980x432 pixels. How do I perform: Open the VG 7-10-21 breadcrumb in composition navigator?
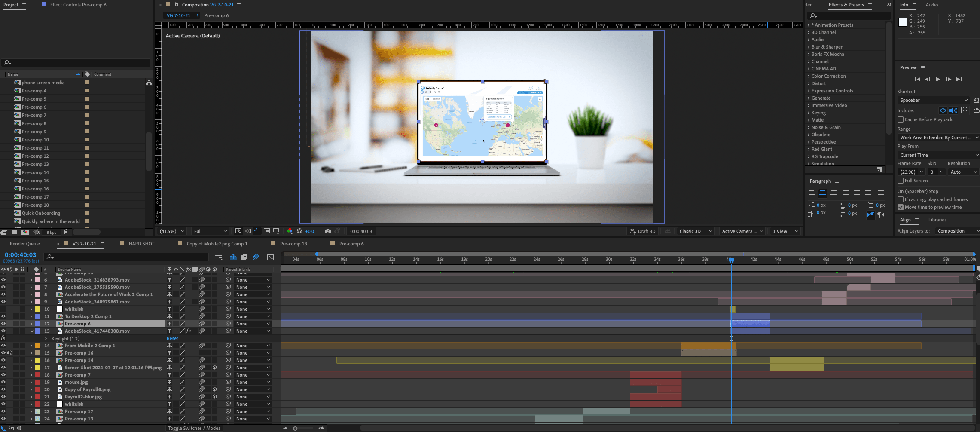(x=178, y=15)
